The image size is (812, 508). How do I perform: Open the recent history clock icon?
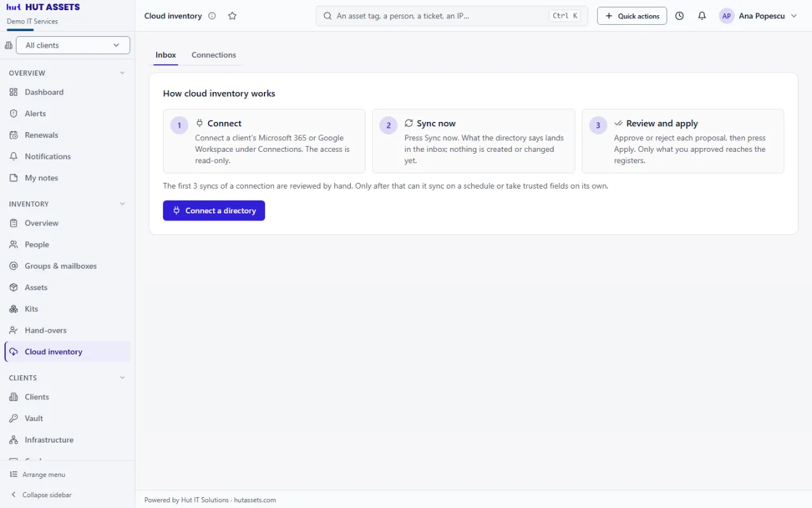679,16
